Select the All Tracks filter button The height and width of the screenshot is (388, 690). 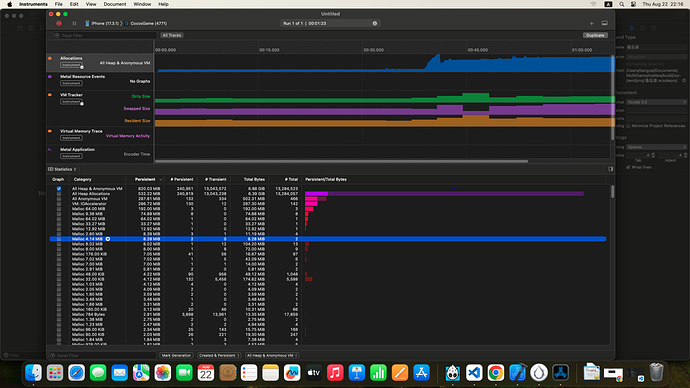click(172, 35)
